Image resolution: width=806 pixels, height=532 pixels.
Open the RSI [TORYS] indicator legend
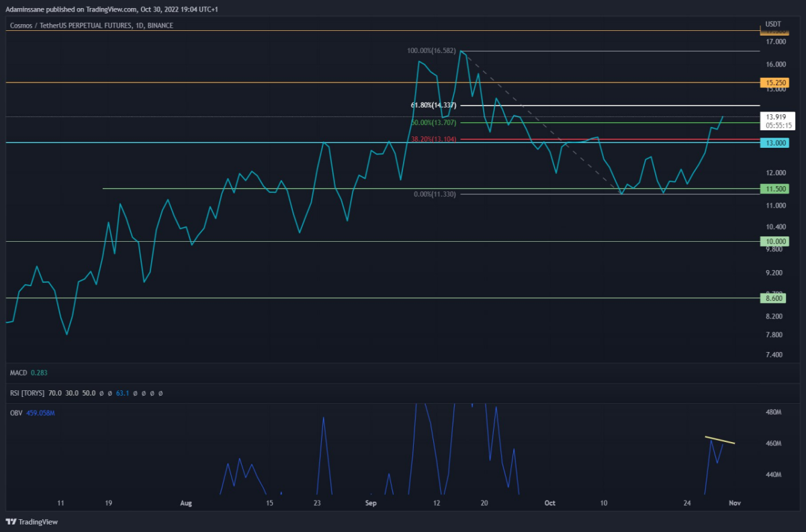pos(27,393)
